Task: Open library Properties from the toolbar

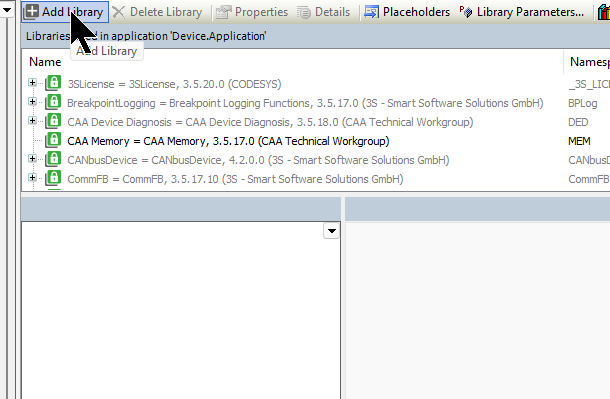Action: point(252,12)
